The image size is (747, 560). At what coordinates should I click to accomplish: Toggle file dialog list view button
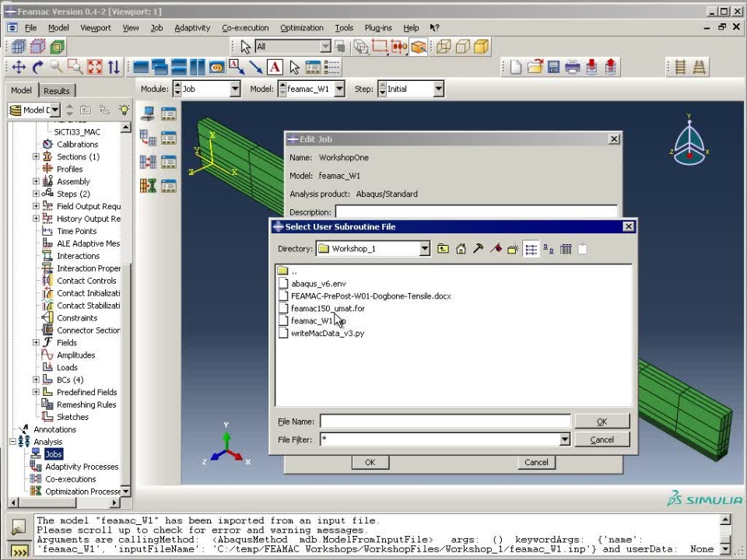point(531,249)
